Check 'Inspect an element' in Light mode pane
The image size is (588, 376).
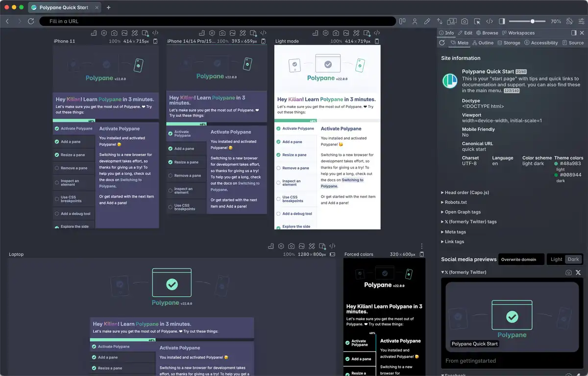click(278, 183)
